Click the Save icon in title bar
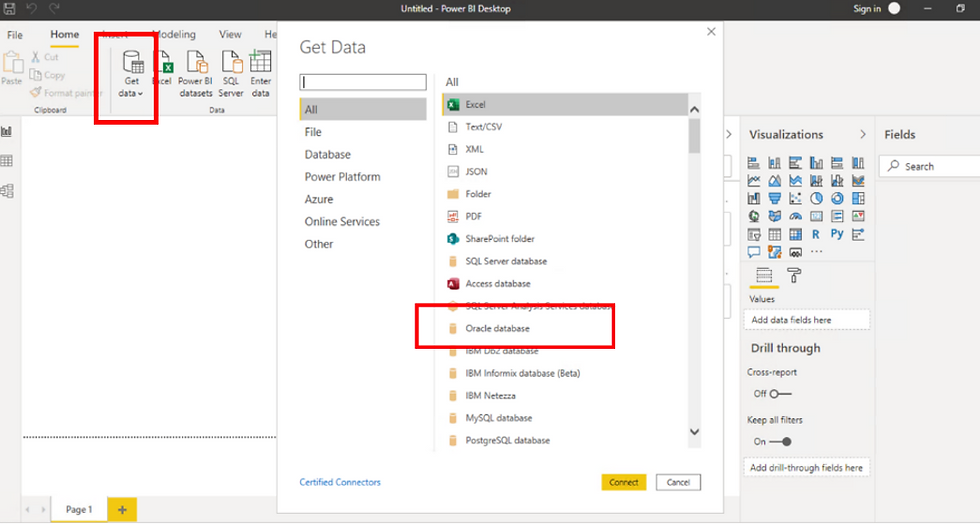980x524 pixels. pos(9,8)
